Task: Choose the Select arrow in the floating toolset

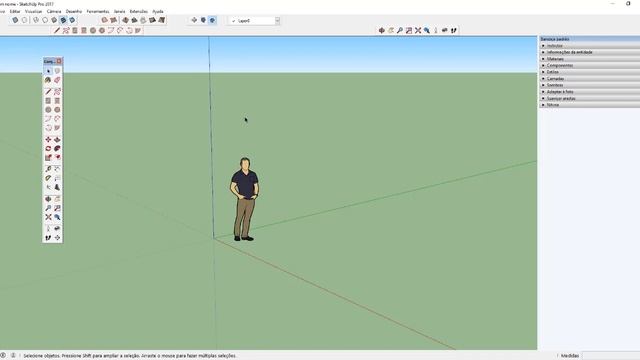Action: coord(48,71)
